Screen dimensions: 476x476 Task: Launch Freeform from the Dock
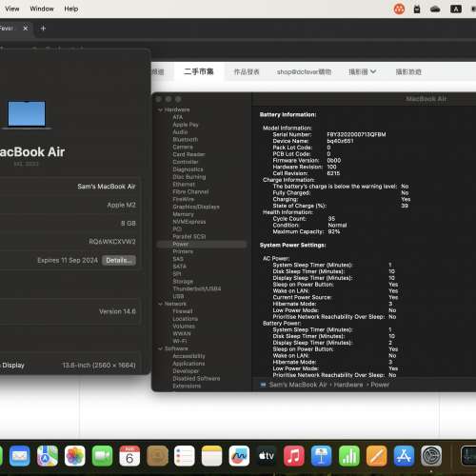239,456
